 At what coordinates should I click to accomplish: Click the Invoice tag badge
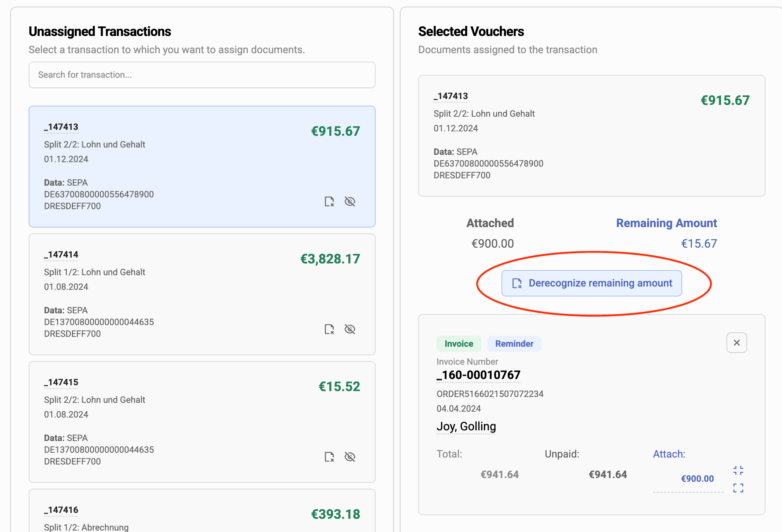coord(459,344)
